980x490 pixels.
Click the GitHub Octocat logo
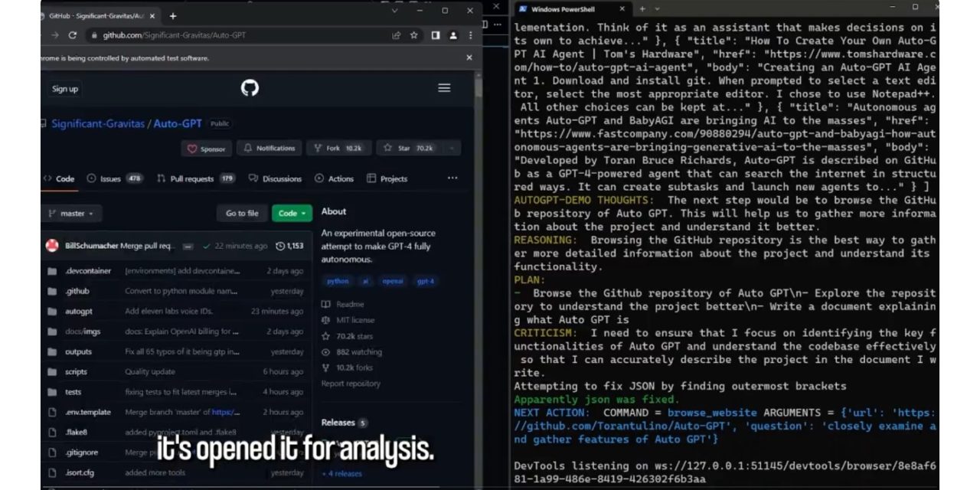point(250,88)
